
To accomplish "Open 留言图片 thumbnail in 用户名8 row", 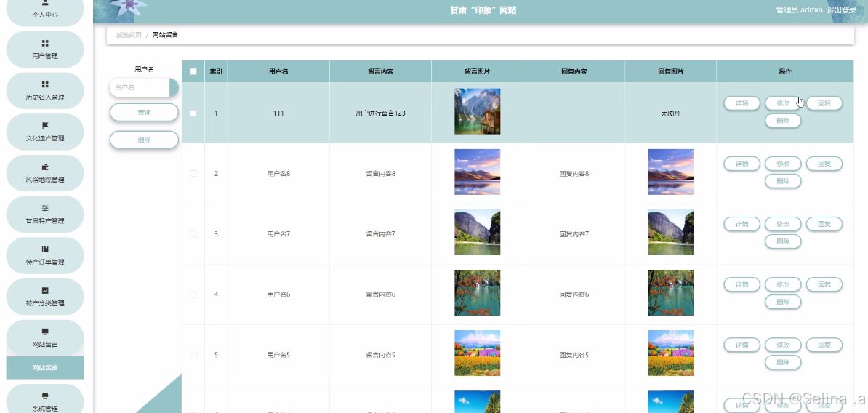I will pyautogui.click(x=477, y=172).
